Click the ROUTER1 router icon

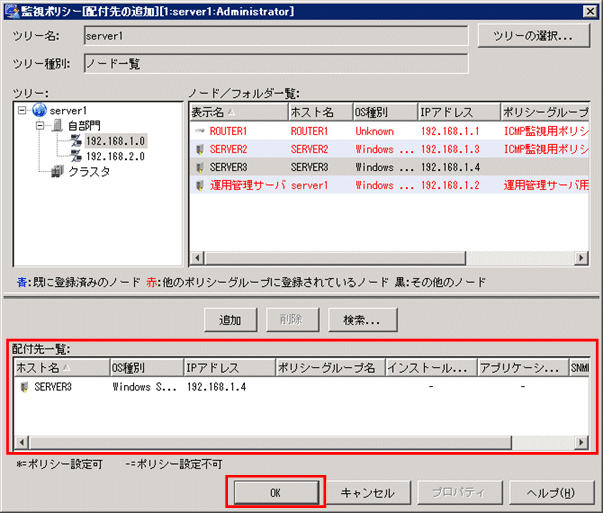(200, 131)
